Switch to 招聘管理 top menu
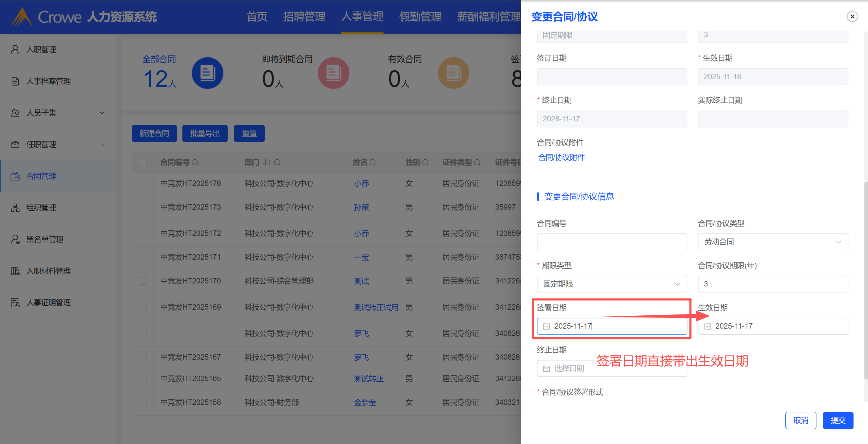 pyautogui.click(x=304, y=17)
